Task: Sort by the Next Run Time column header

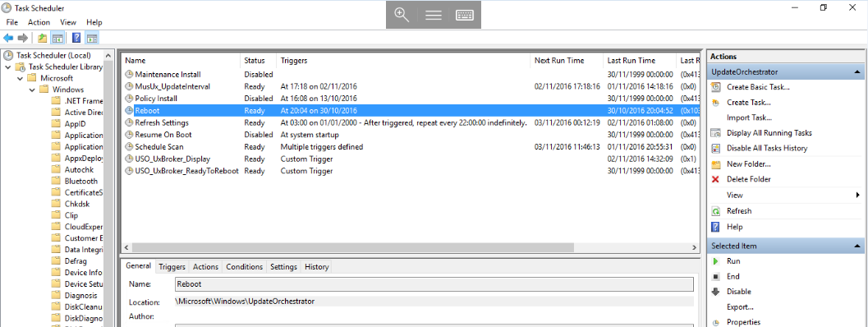Action: tap(567, 61)
